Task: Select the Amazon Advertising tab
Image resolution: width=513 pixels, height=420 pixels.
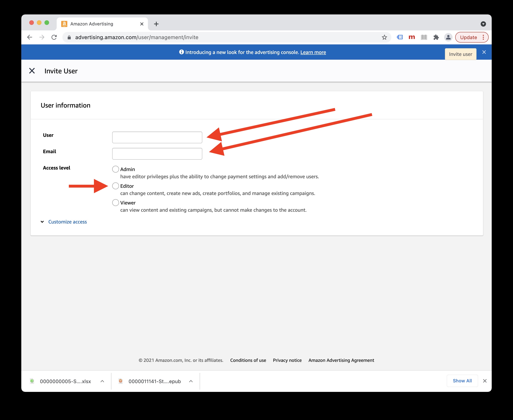Action: point(102,24)
